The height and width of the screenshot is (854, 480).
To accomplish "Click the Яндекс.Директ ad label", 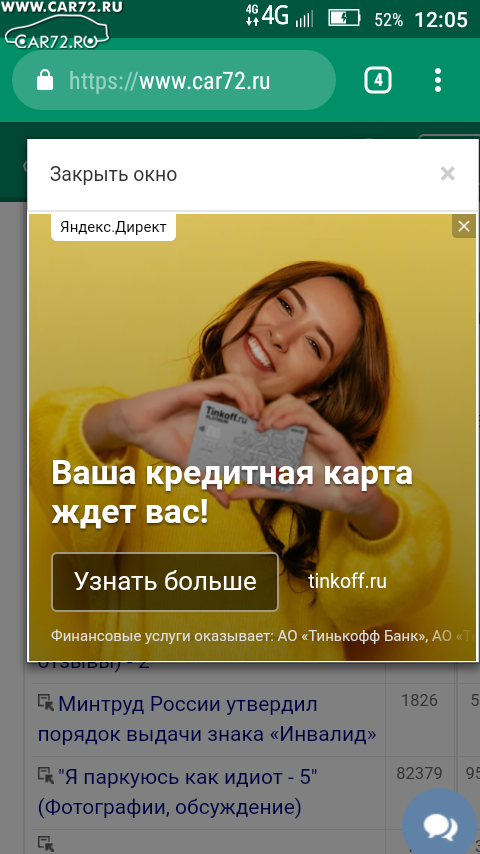I will (113, 227).
